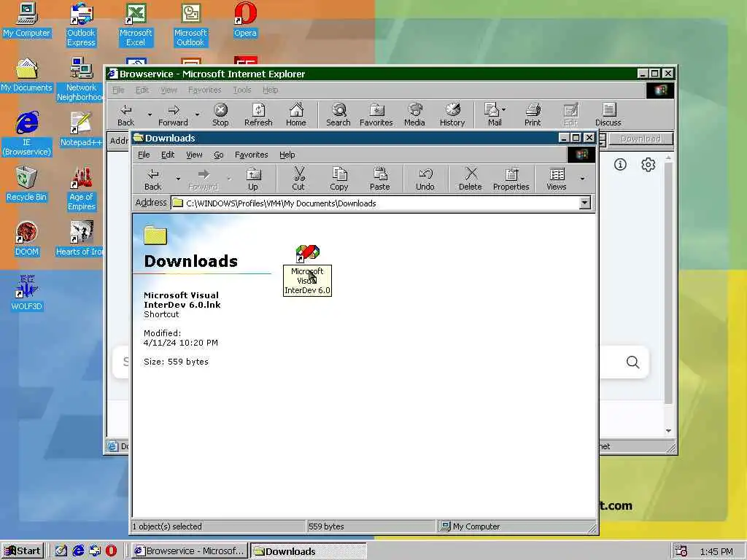
Task: Open the Favorites menu in Downloads
Action: pos(251,155)
